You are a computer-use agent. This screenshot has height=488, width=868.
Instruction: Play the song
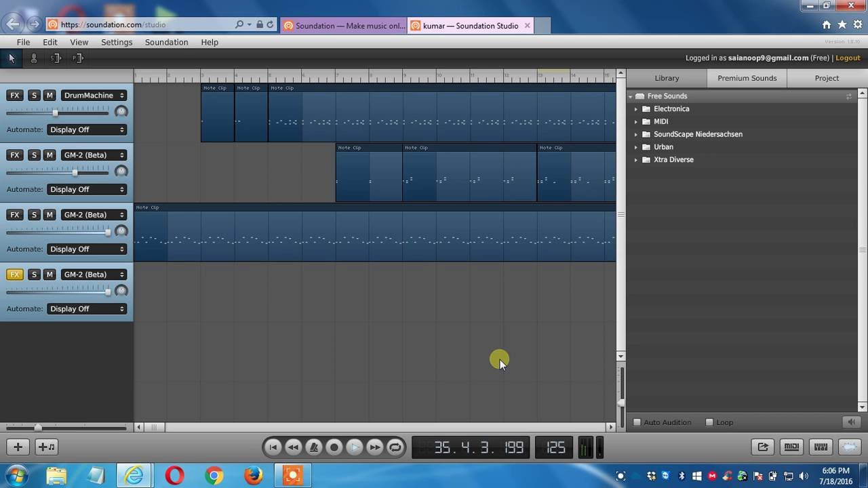(x=354, y=447)
